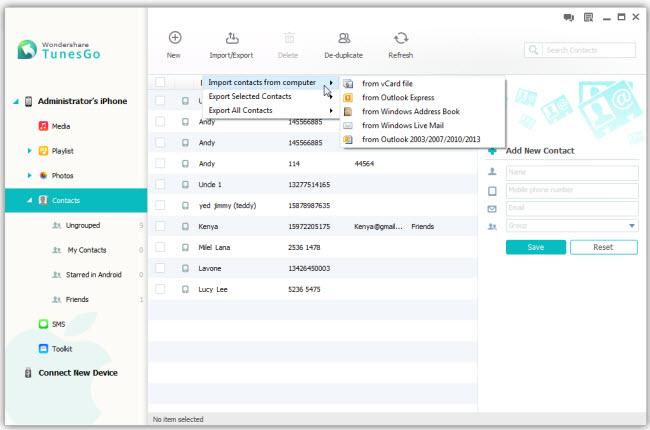Screen dimensions: 650x430
Task: Choose from Windows Live Mail option
Action: point(423,126)
